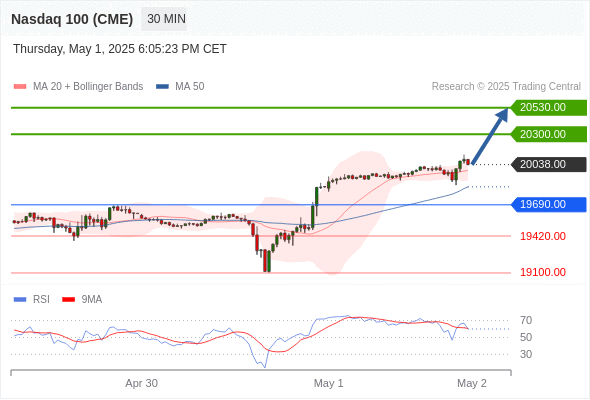Click the 19420.00 red support value

tap(543, 236)
